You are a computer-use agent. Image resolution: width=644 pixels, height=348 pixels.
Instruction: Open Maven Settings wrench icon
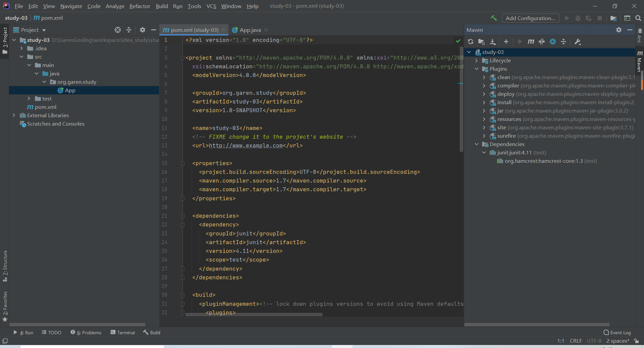[578, 42]
